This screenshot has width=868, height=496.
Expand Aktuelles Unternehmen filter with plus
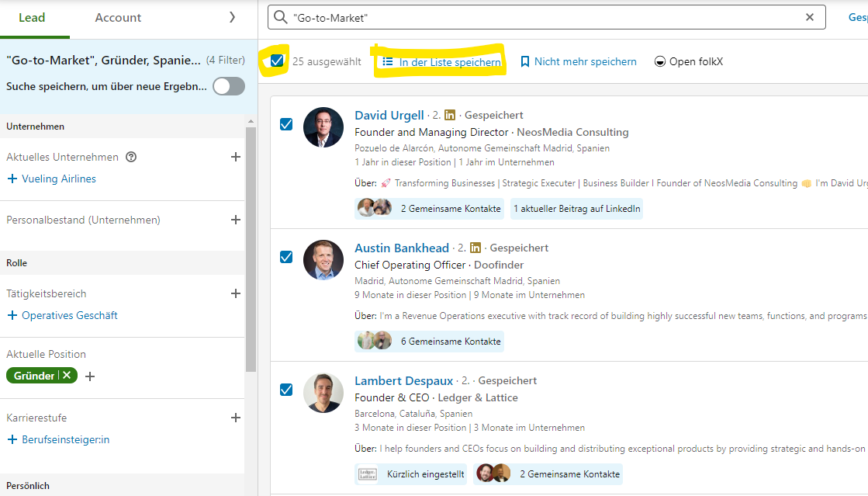click(235, 157)
